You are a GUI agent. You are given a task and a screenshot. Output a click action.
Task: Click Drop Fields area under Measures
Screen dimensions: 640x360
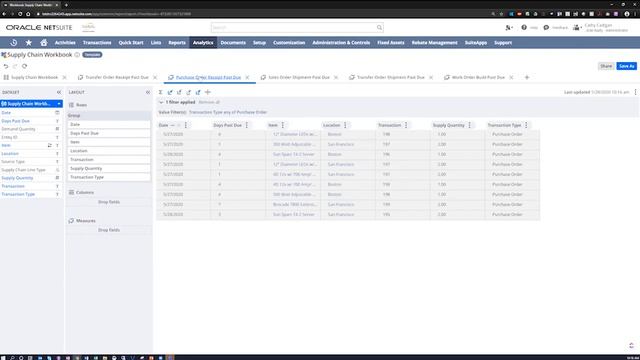pos(109,230)
